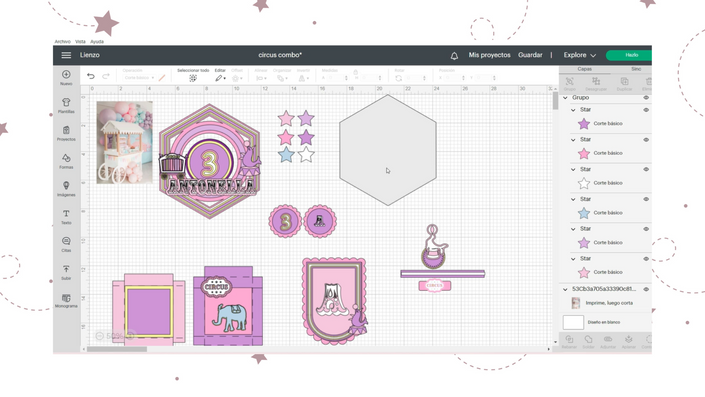Click the green Hazlo button
705x397 pixels.
pyautogui.click(x=629, y=55)
